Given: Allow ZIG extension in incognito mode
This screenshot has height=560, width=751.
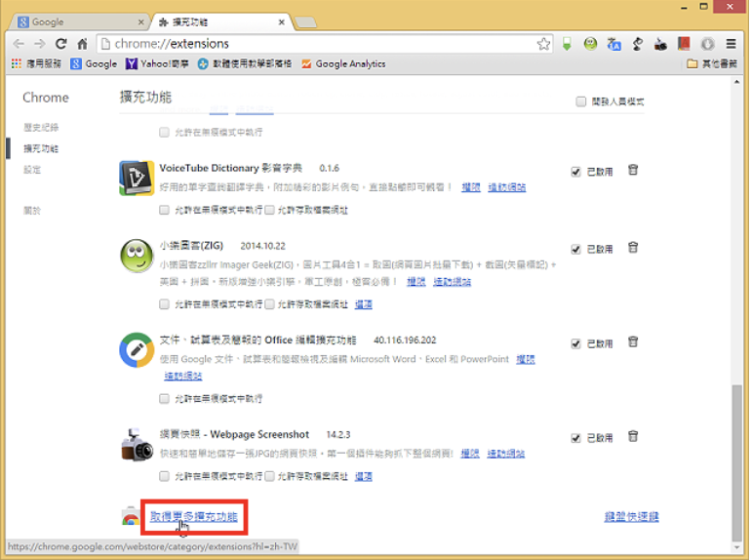Looking at the screenshot, I should click(x=164, y=304).
